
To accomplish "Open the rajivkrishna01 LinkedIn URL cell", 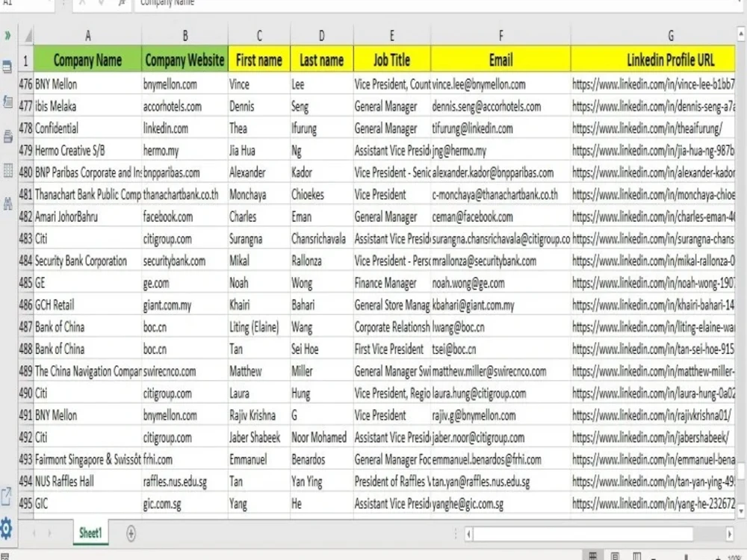I will (653, 415).
